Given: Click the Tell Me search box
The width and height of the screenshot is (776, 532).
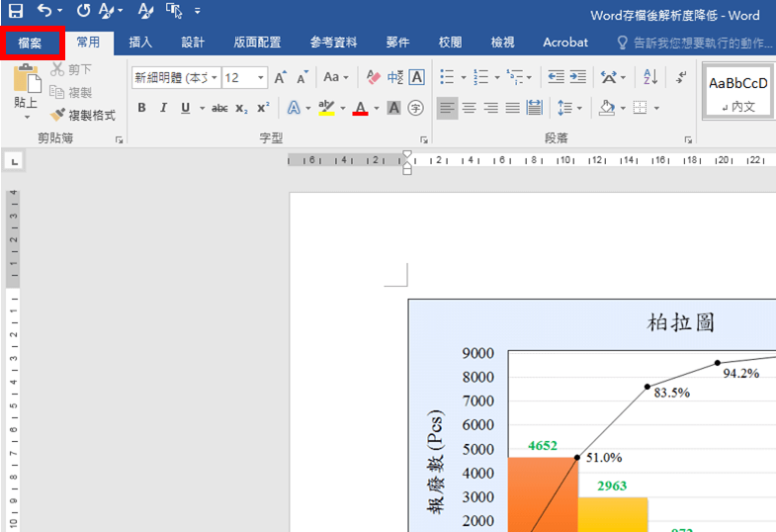Looking at the screenshot, I should [692, 43].
